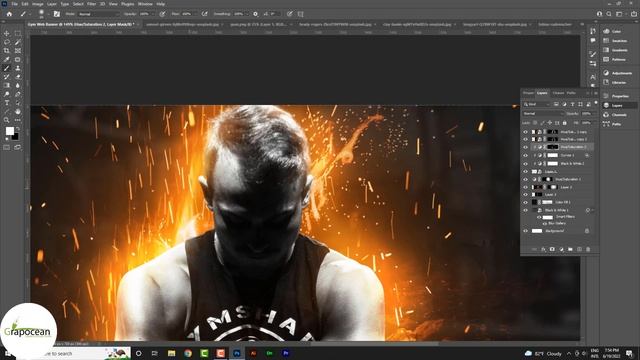
Task: Select the Lasso tool
Action: [x=7, y=42]
